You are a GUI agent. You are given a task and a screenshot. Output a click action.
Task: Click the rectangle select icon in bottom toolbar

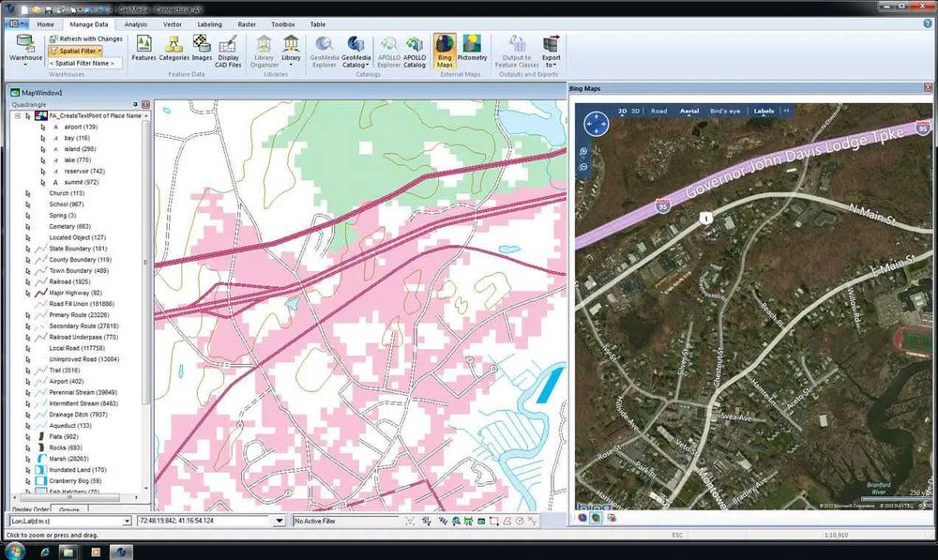(493, 522)
